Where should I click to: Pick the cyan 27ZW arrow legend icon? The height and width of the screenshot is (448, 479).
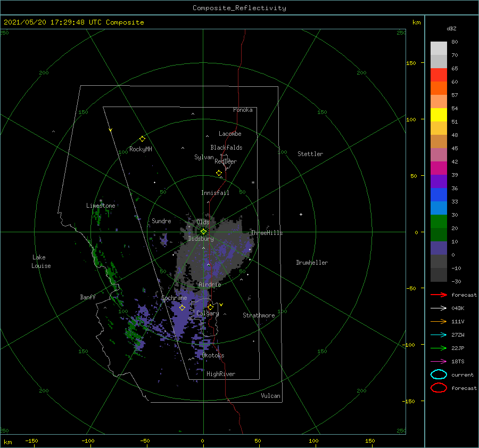coord(439,335)
